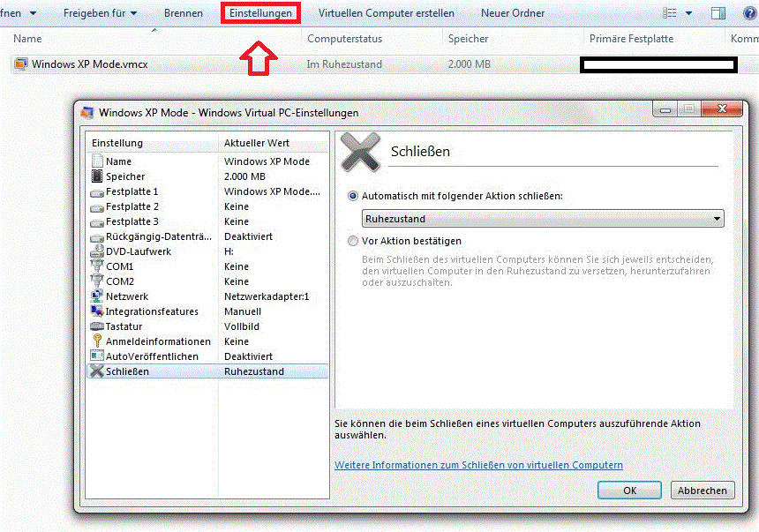The height and width of the screenshot is (532, 759).
Task: Click the Windows XP Mode.vmcx file icon
Action: coord(21,64)
